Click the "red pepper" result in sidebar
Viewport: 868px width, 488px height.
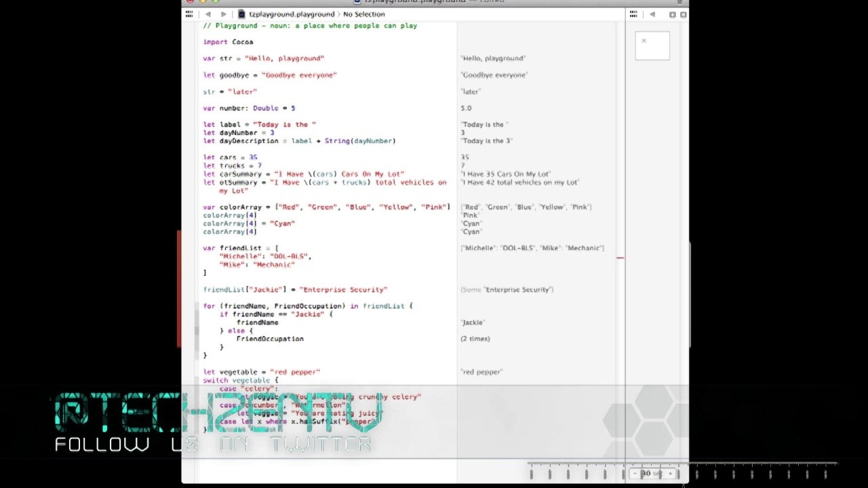coord(481,372)
